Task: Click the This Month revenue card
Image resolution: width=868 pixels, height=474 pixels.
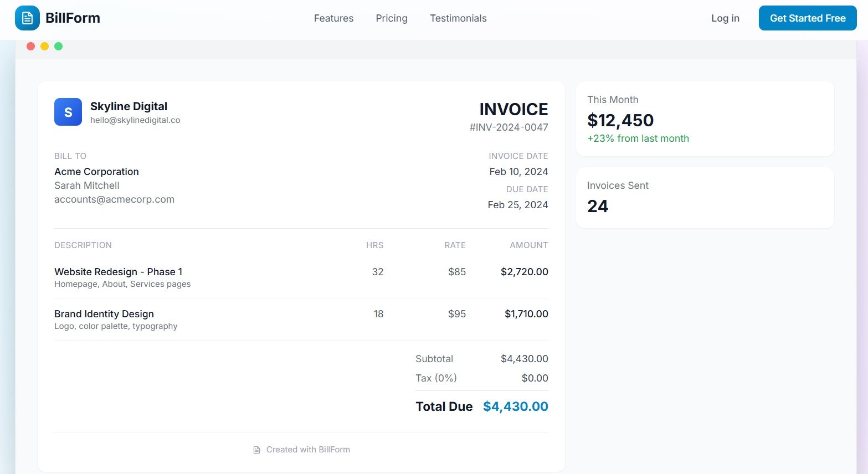Action: tap(705, 118)
